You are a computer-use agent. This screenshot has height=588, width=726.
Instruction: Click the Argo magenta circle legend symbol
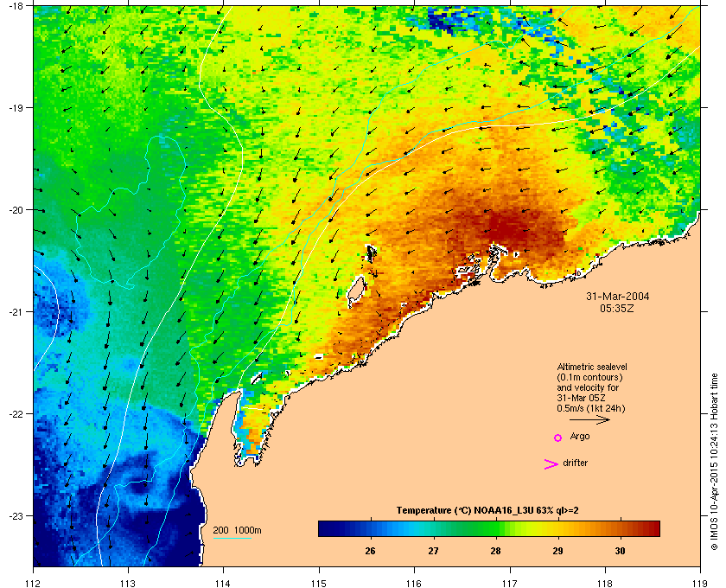558,438
